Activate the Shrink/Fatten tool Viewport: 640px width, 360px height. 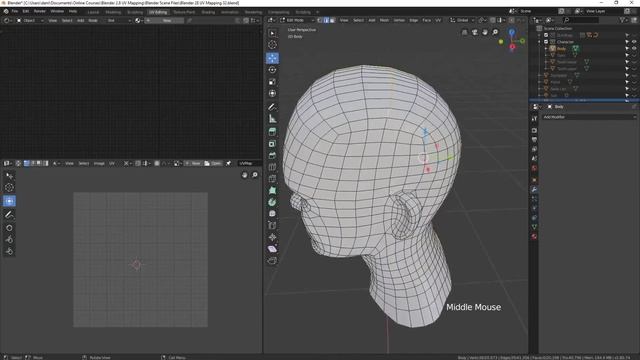(x=272, y=238)
